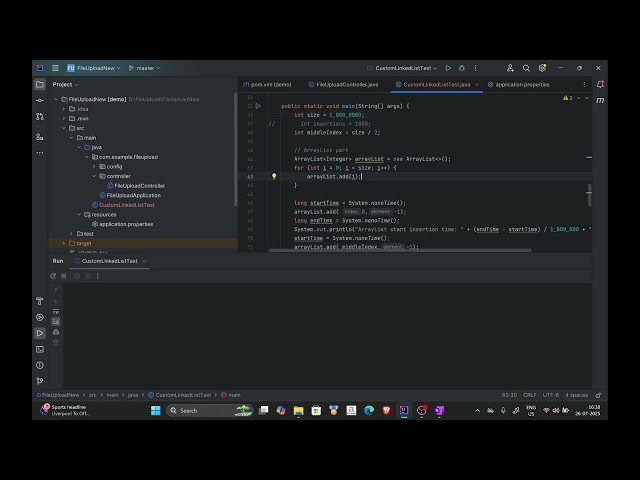The image size is (640, 480).
Task: Rerun CustomLinkedListTest in Run panel
Action: pos(53,276)
